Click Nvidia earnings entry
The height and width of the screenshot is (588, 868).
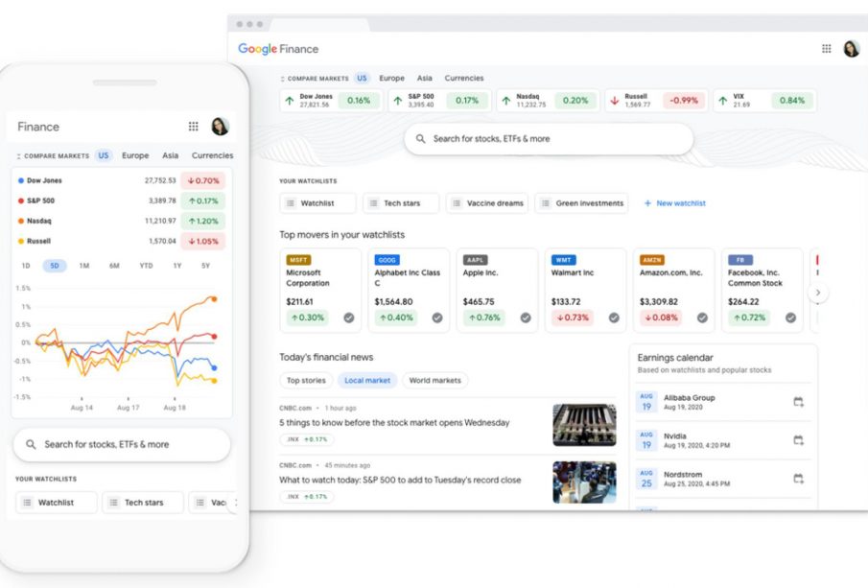coord(722,440)
